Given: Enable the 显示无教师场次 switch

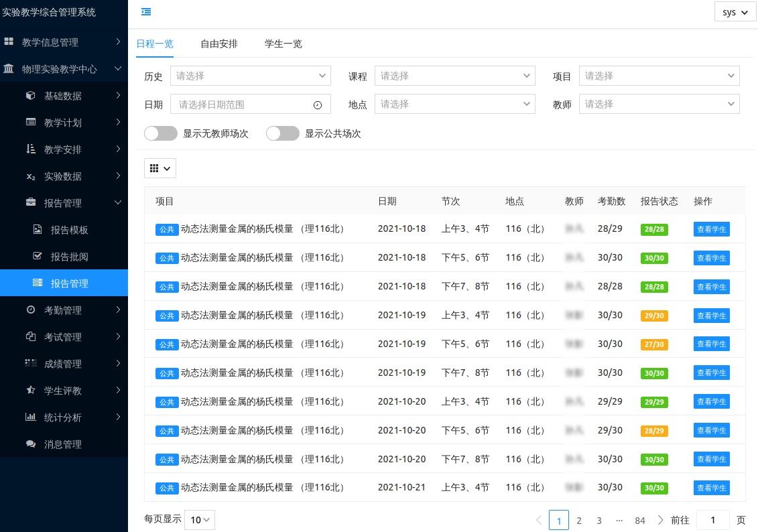Looking at the screenshot, I should click(161, 133).
